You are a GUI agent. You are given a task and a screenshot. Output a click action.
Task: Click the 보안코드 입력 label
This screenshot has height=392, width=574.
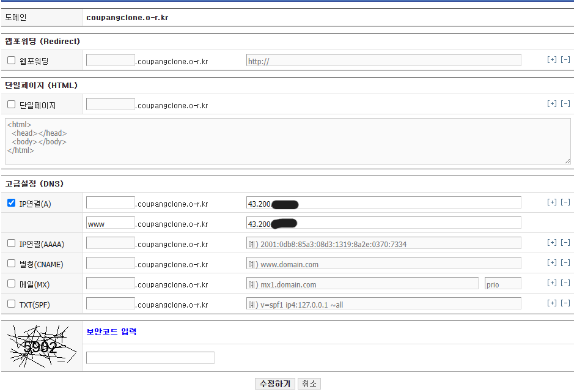pos(111,331)
